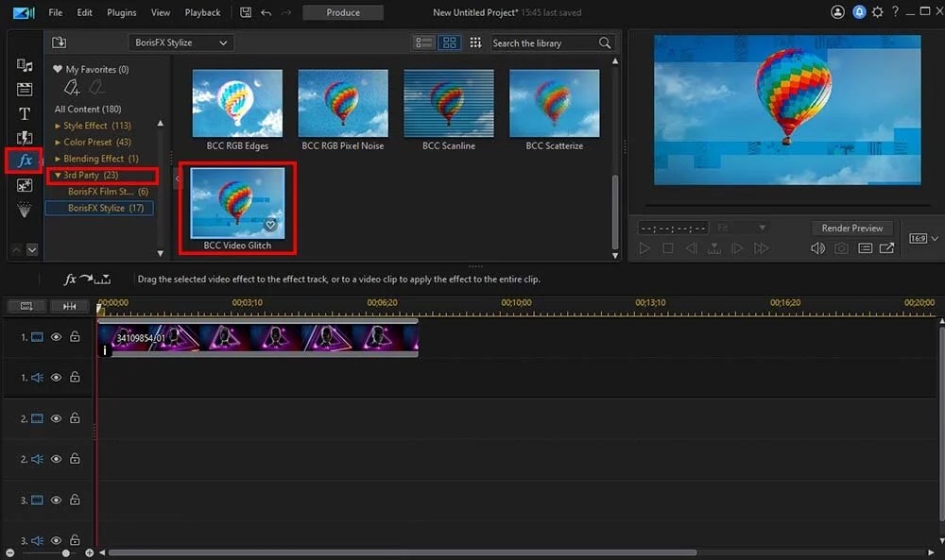
Task: Open help question mark icon
Action: pos(896,12)
